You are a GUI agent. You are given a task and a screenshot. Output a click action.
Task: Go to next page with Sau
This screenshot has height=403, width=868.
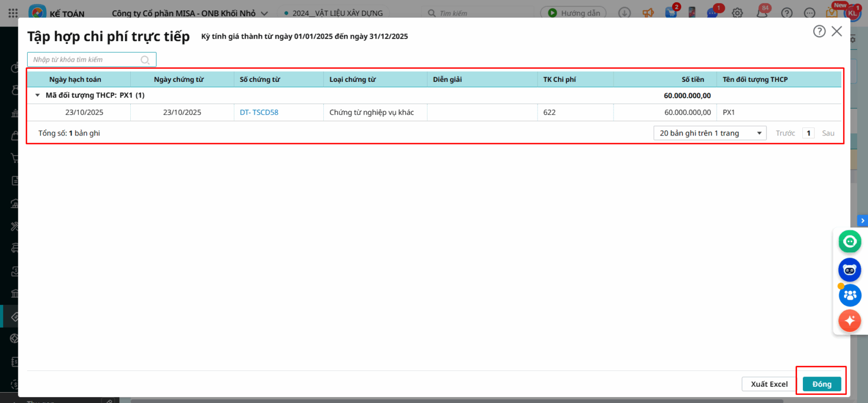click(x=828, y=133)
